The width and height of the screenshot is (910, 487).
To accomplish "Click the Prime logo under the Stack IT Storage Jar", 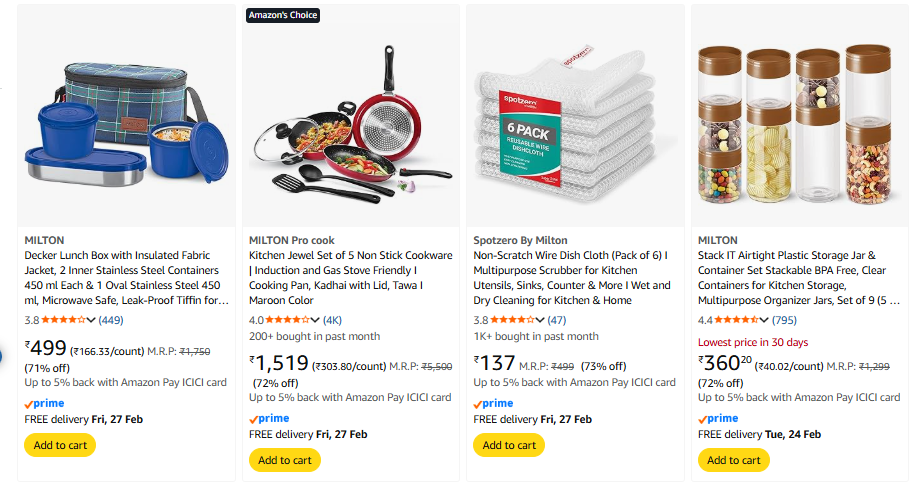I will pyautogui.click(x=717, y=418).
